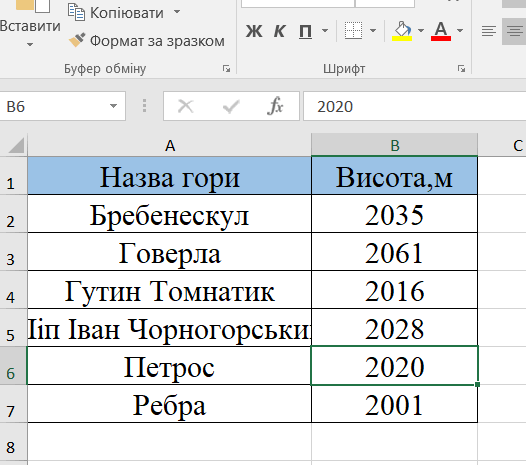Open the Name Box dropdown arrow
526x465 pixels.
pos(113,106)
